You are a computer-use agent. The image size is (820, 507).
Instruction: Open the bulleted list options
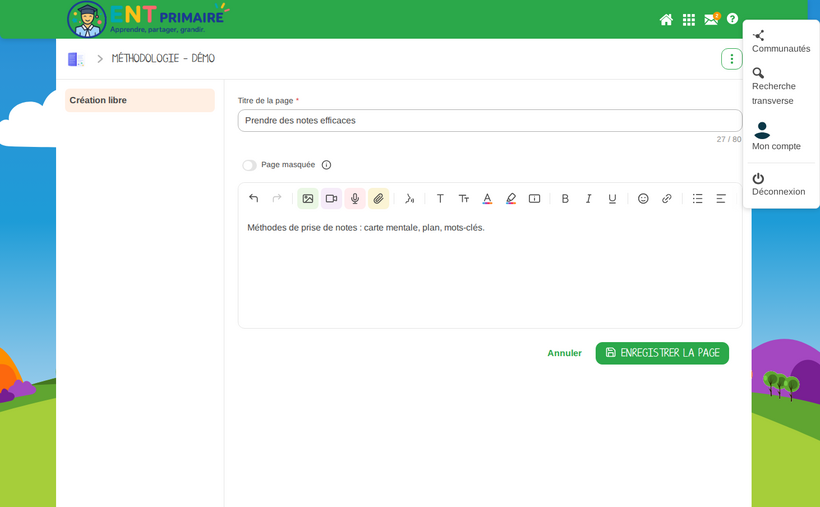click(697, 198)
